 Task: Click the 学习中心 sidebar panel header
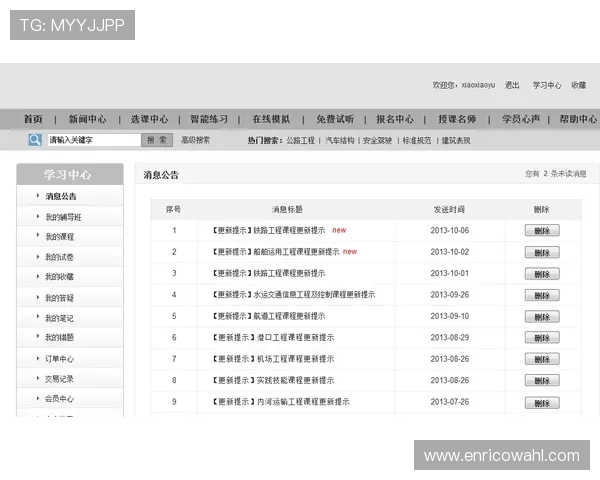click(70, 175)
